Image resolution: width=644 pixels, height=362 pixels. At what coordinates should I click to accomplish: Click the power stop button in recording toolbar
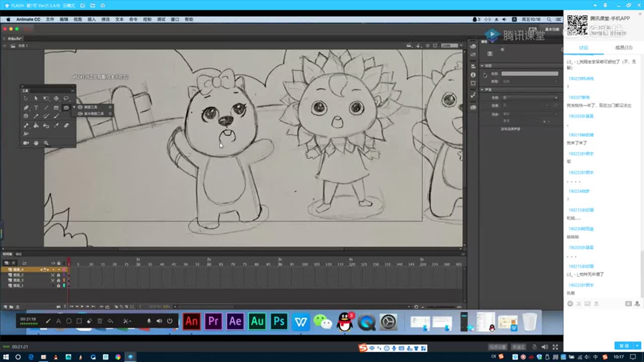pyautogui.click(x=170, y=321)
